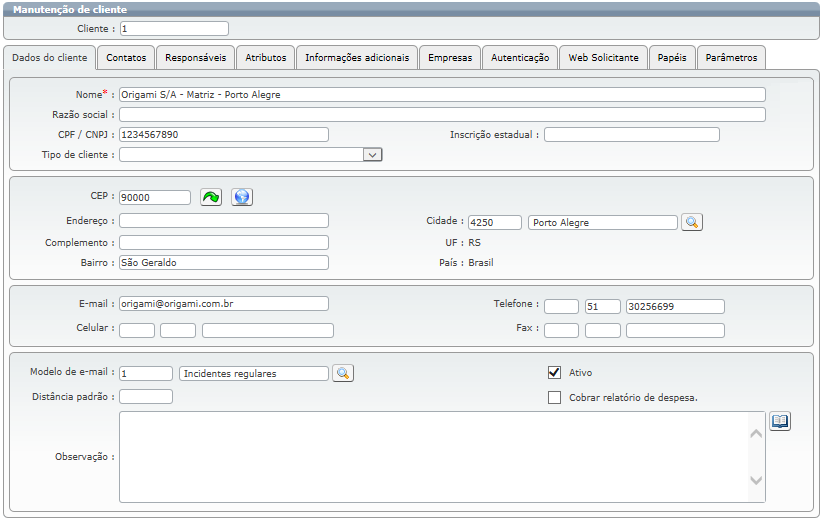Open the Responsáveis tab
The width and height of the screenshot is (824, 521).
click(x=195, y=58)
